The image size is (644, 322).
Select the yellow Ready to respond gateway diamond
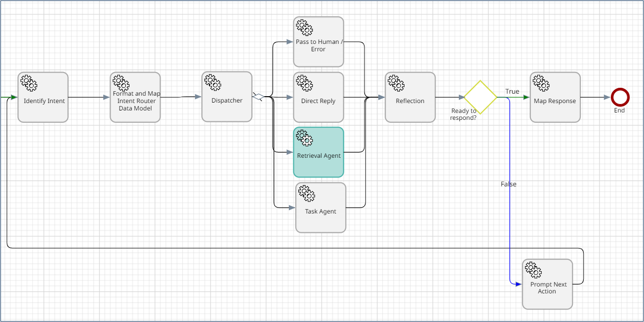click(x=480, y=97)
